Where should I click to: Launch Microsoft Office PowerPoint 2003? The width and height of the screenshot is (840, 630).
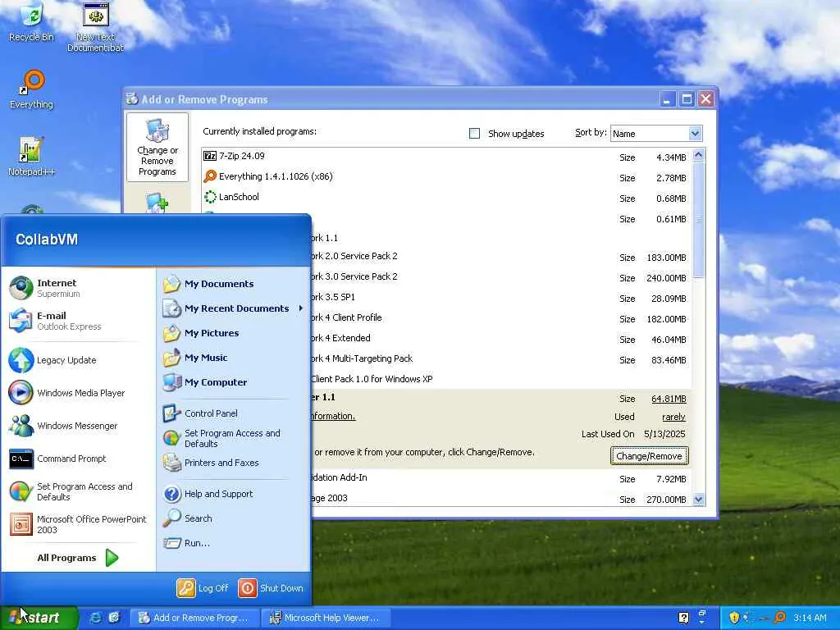(x=78, y=524)
